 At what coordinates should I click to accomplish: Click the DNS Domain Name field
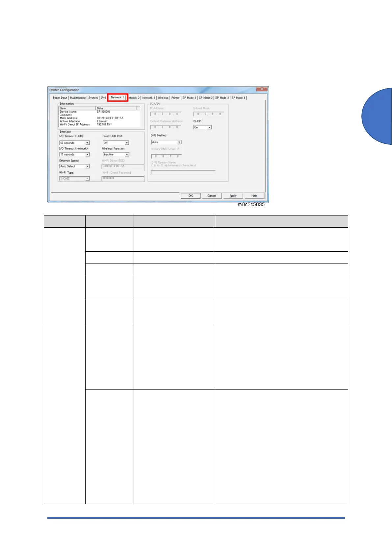coord(183,172)
